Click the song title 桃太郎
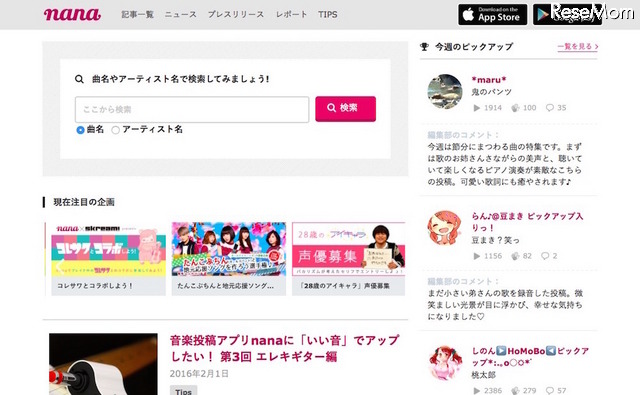640x395 pixels. coord(483,375)
